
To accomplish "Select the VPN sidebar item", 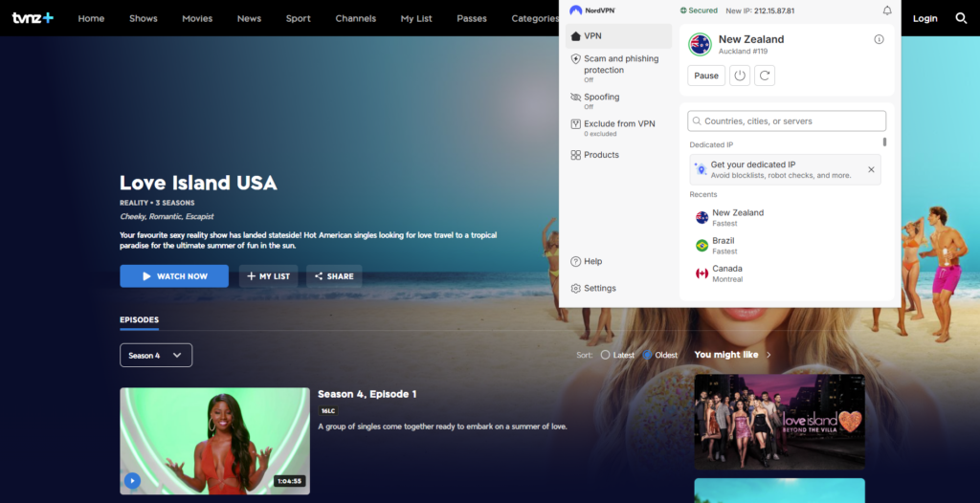I will coord(619,36).
